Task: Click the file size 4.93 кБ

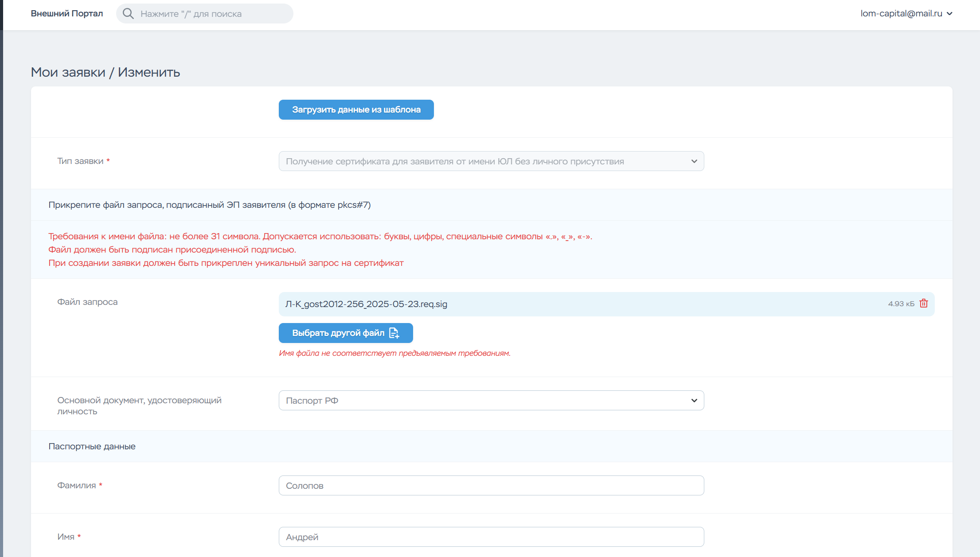Action: 901,304
